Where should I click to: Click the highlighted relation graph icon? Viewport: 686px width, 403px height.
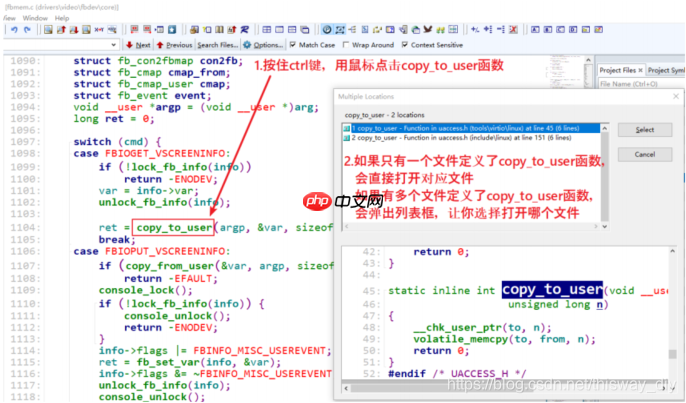[340, 30]
